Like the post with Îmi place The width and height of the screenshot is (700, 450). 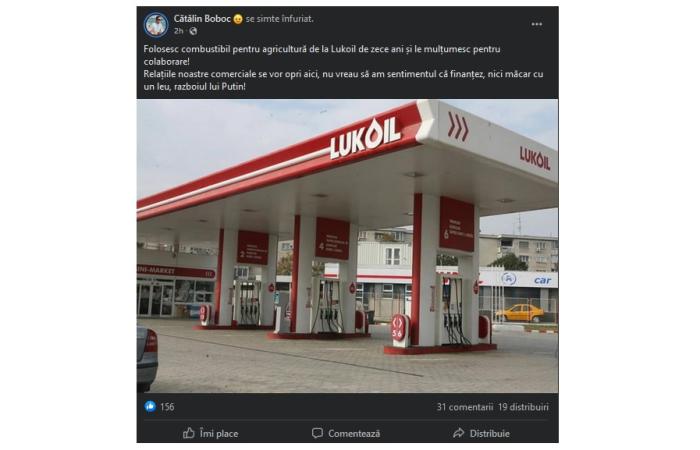210,433
